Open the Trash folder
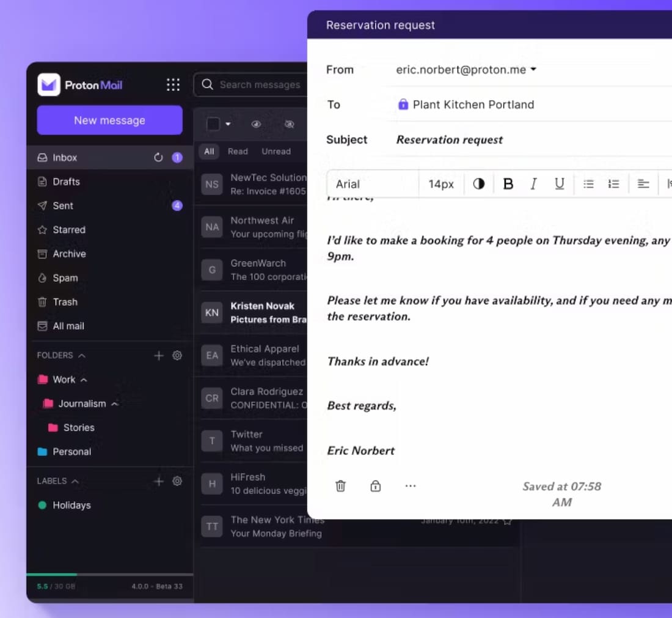The width and height of the screenshot is (672, 618). 110,301
